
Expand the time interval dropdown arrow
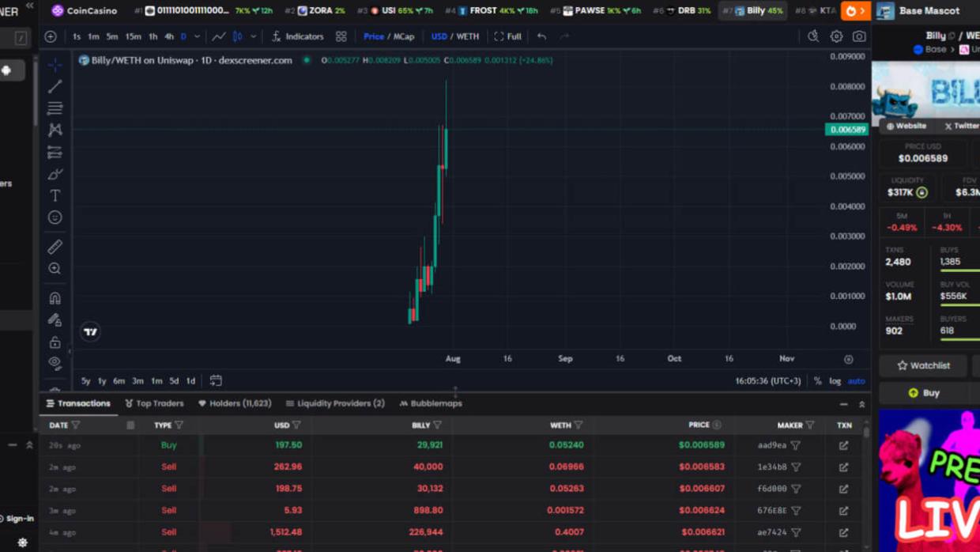click(x=198, y=36)
